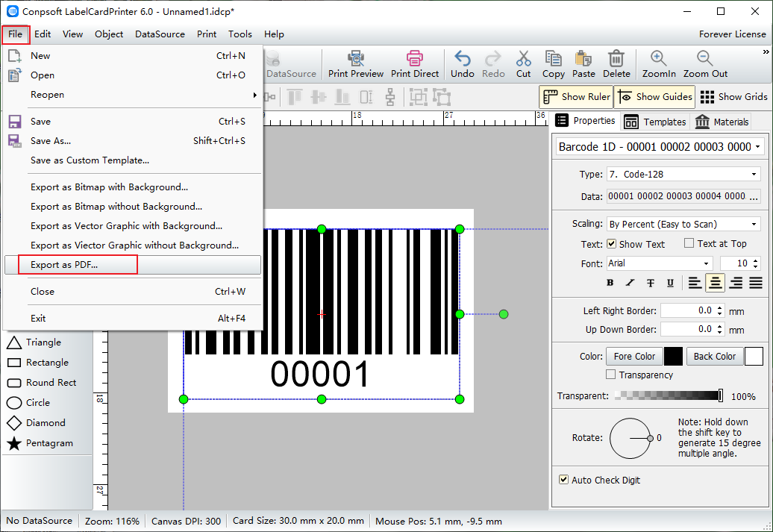Select the Round Rect shape tool

coord(42,383)
